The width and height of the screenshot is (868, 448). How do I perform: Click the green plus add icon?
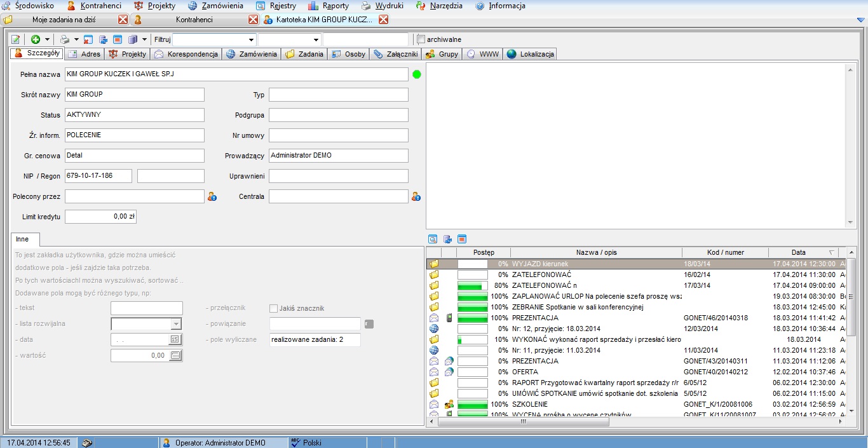tap(36, 39)
